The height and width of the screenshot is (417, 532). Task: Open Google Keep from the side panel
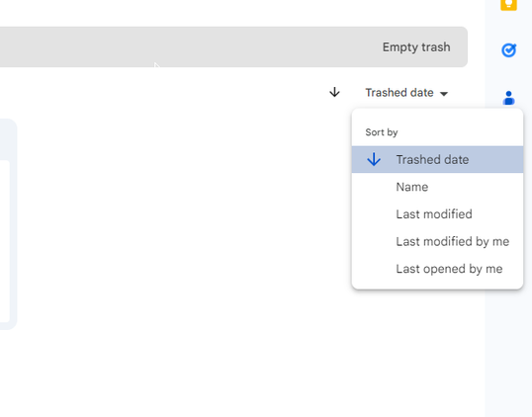pyautogui.click(x=508, y=4)
